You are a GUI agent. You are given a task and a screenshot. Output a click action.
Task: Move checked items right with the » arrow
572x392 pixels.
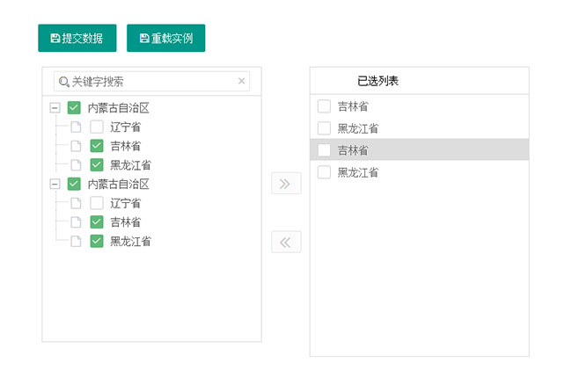286,184
